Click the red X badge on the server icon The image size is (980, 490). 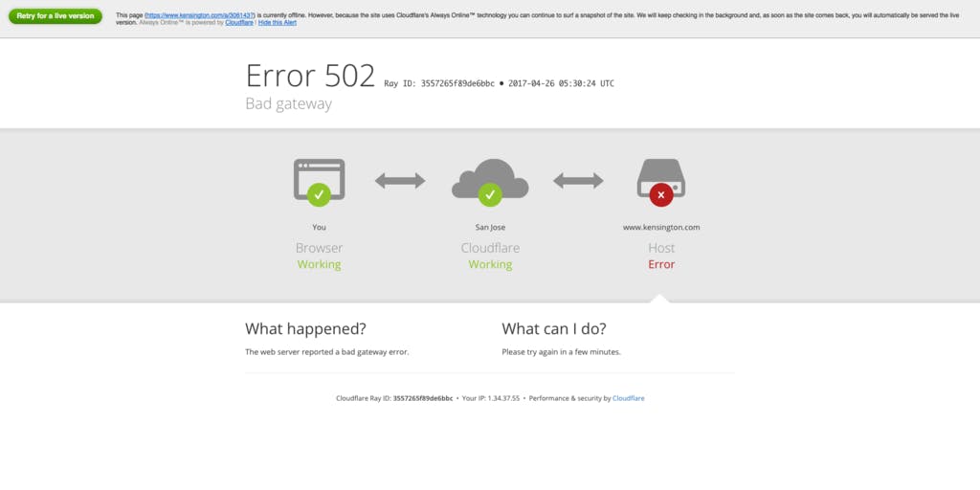pyautogui.click(x=661, y=194)
